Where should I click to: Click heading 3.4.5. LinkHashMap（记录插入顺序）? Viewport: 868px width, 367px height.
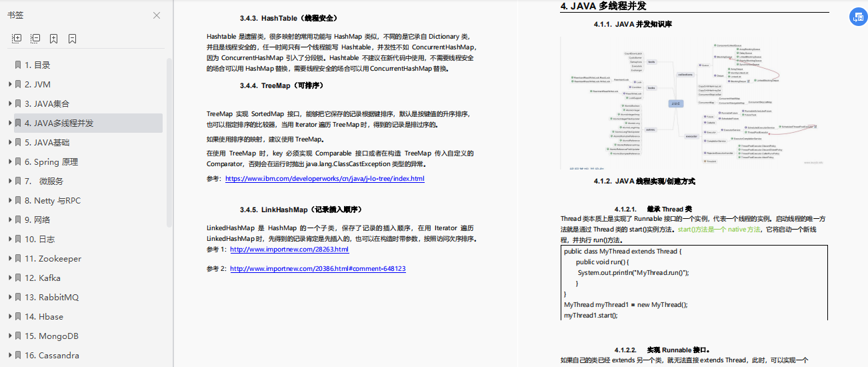[301, 210]
